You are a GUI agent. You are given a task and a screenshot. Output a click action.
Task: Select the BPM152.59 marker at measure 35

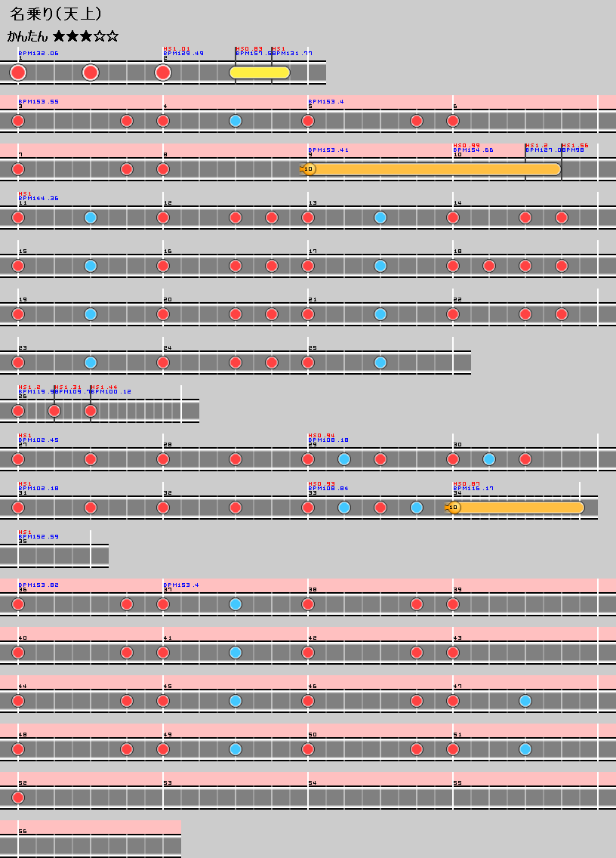tap(38, 537)
